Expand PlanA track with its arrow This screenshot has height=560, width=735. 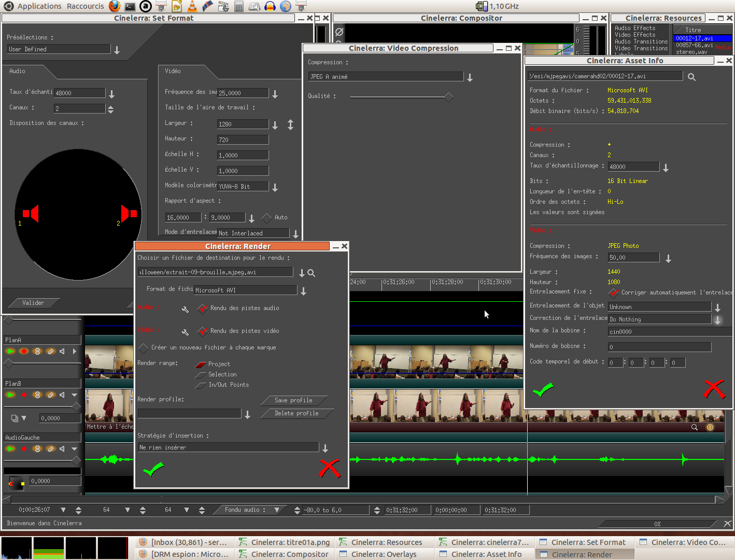[75, 351]
